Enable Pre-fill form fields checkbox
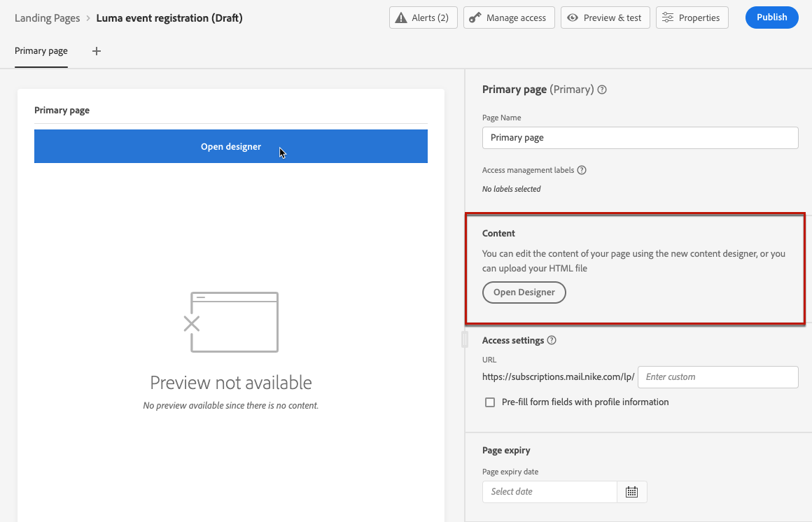 click(x=490, y=402)
